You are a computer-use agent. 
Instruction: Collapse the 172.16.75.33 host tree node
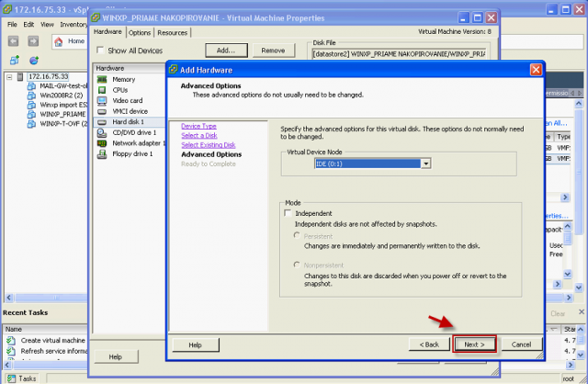[x=9, y=77]
